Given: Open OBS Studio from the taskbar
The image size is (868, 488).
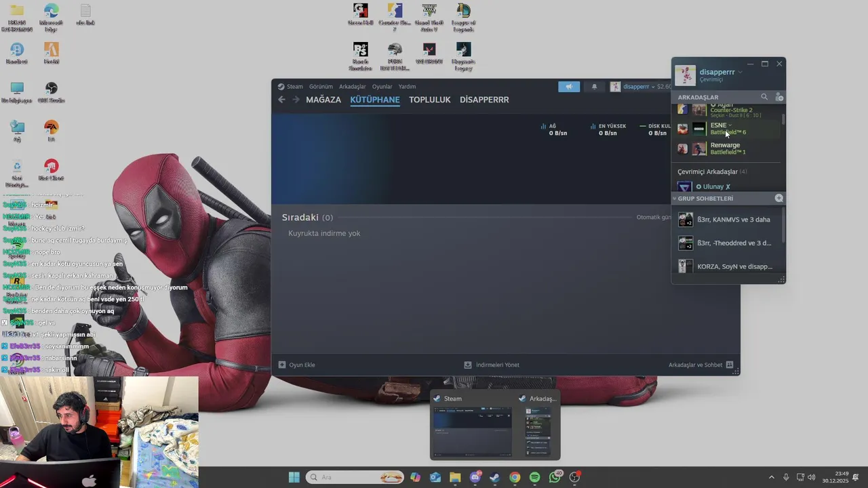Looking at the screenshot, I should point(575,477).
